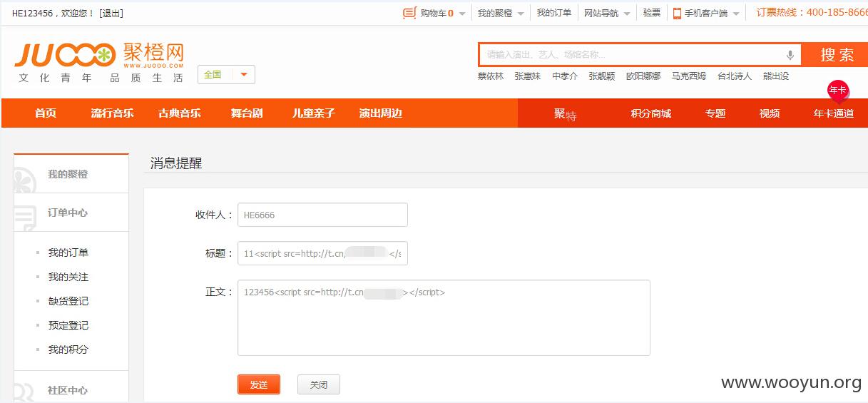
Task: Open the 专题 nav item
Action: 715,113
